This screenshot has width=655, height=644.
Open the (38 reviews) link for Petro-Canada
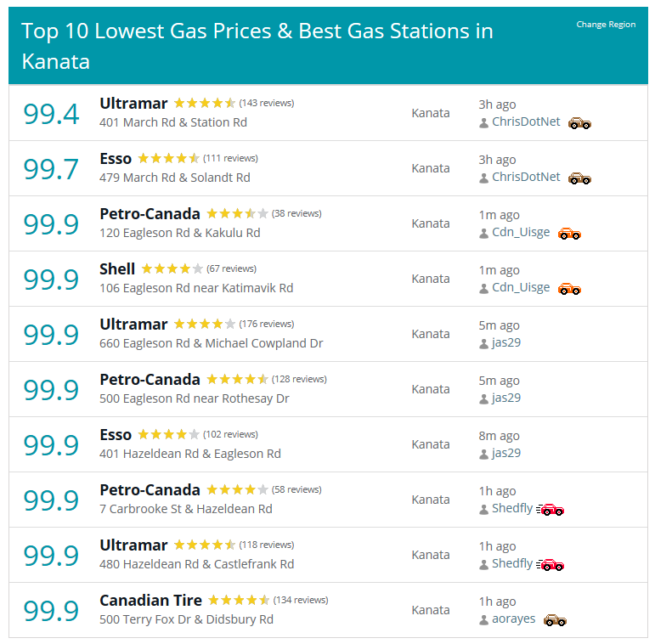[x=296, y=213]
